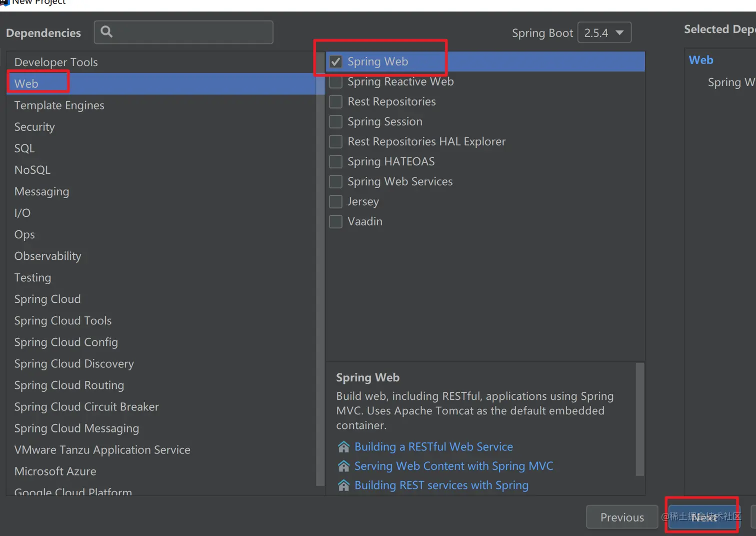Select the Developer Tools category
This screenshot has width=756, height=536.
click(161, 62)
